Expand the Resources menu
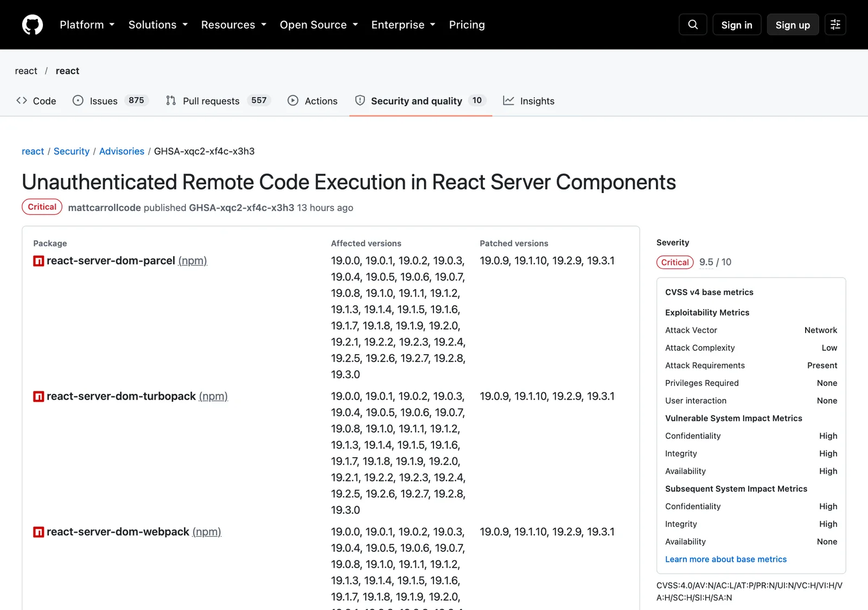Image resolution: width=868 pixels, height=610 pixels. tap(234, 25)
